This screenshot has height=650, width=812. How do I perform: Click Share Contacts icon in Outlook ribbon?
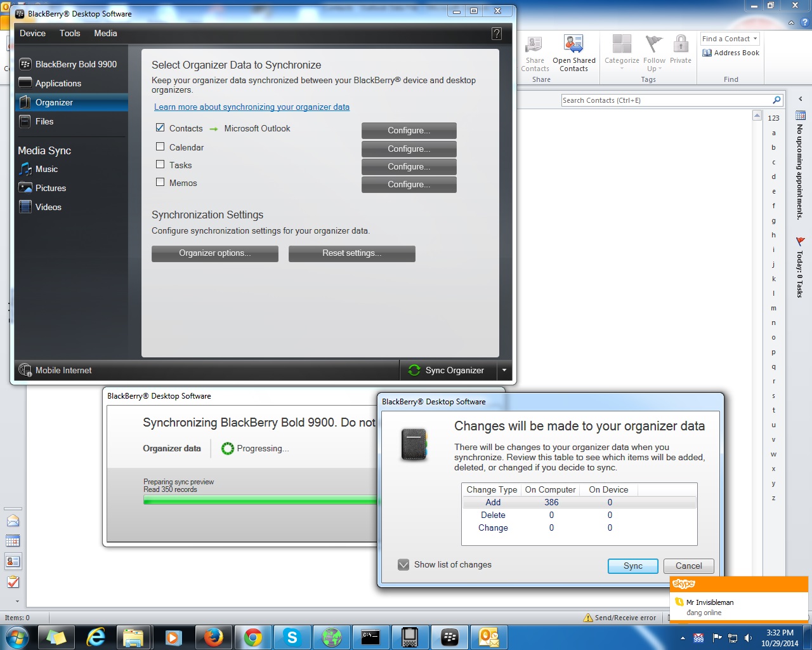pos(535,54)
